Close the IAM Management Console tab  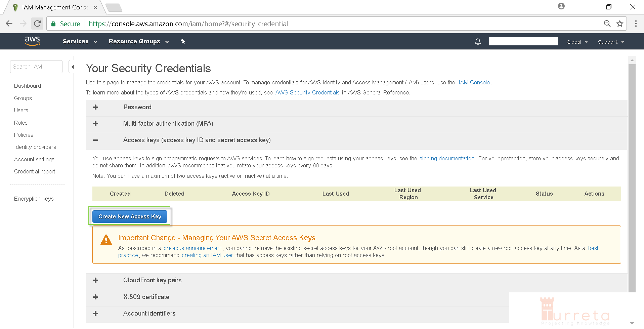tap(95, 7)
